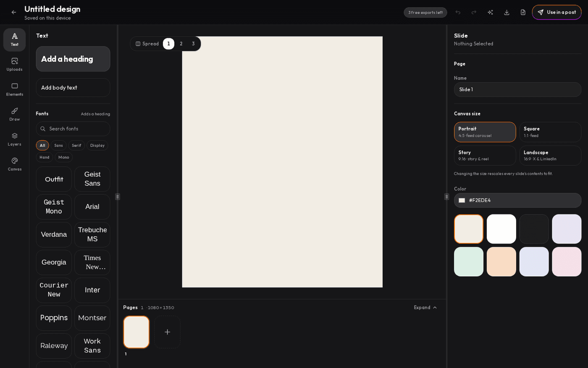Click the Slide 1 name field
The image size is (588, 368).
[x=517, y=90]
